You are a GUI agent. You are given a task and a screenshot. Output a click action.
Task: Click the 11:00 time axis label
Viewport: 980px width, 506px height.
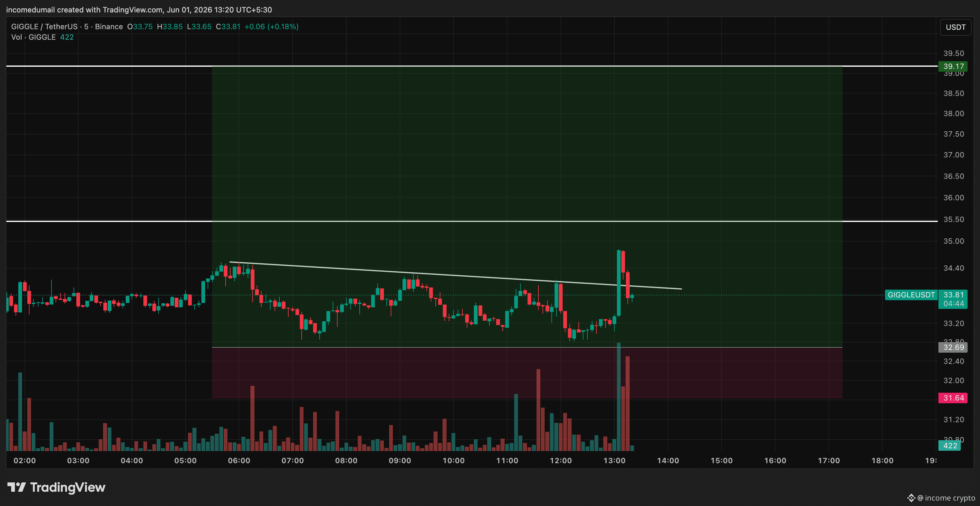pyautogui.click(x=507, y=460)
